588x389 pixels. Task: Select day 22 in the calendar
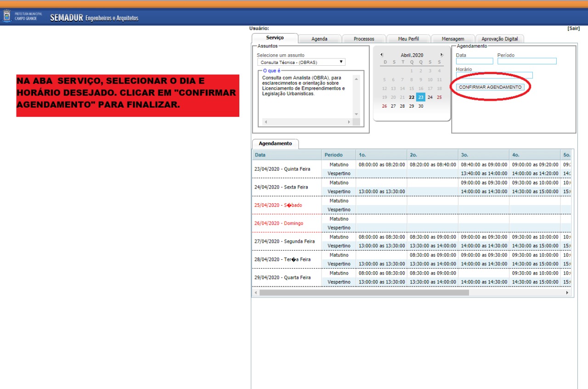(x=412, y=97)
